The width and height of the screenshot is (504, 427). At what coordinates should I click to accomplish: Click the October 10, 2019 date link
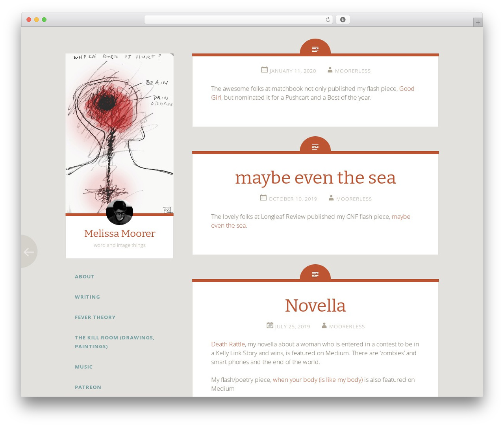pyautogui.click(x=293, y=199)
